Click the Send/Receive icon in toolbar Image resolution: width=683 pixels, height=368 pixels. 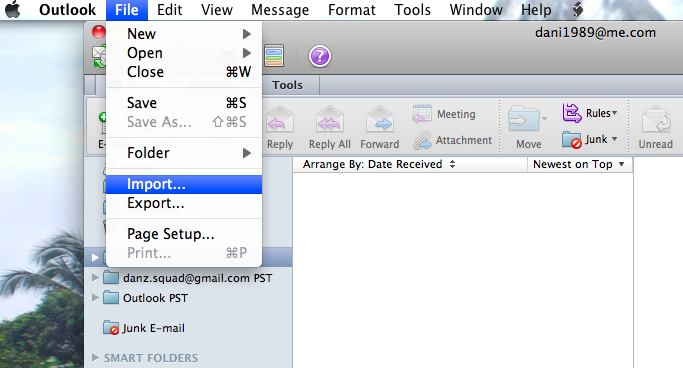tap(99, 57)
